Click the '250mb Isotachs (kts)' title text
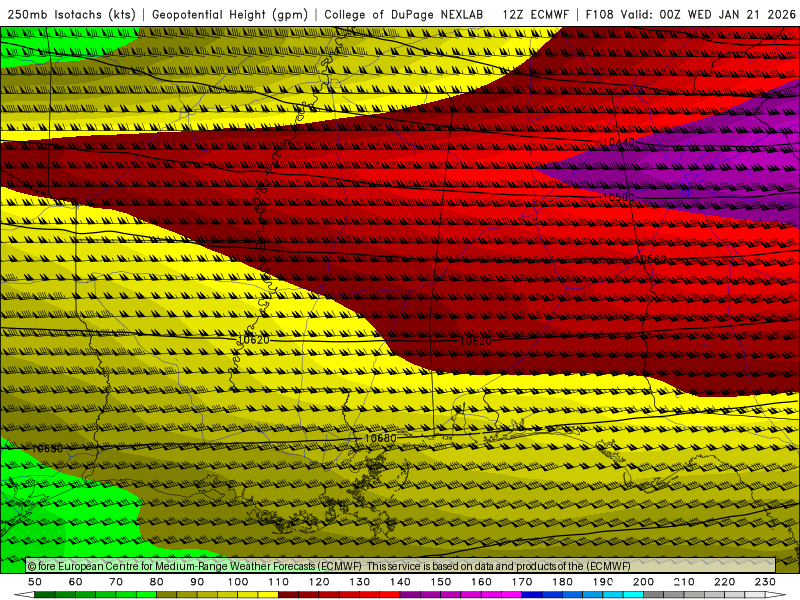The width and height of the screenshot is (800, 600). pyautogui.click(x=71, y=14)
